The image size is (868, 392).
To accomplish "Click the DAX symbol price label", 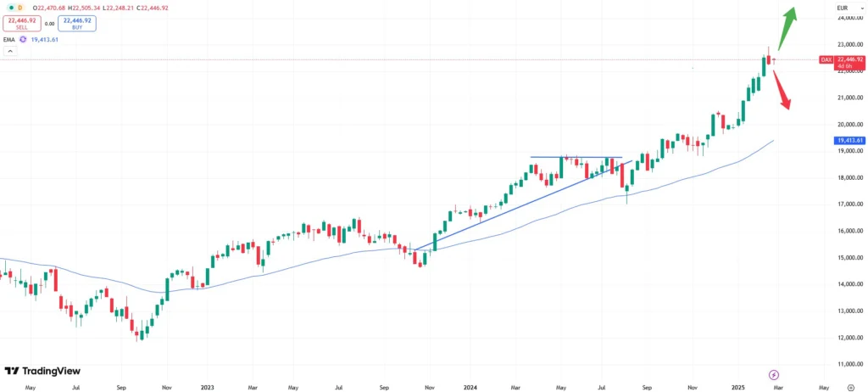I will coord(826,59).
